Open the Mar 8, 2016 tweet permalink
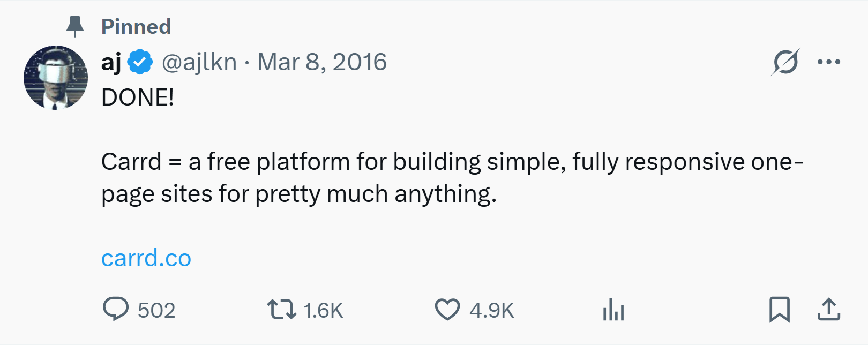 coord(321,61)
